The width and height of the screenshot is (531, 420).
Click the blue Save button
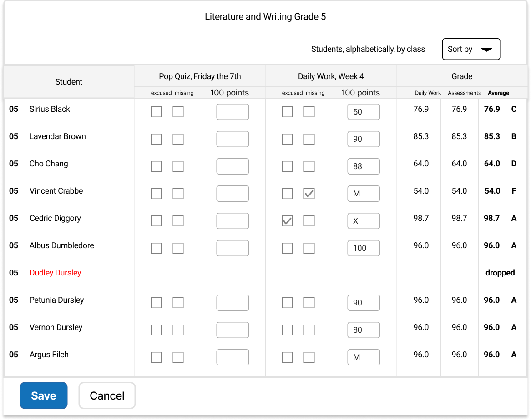44,395
